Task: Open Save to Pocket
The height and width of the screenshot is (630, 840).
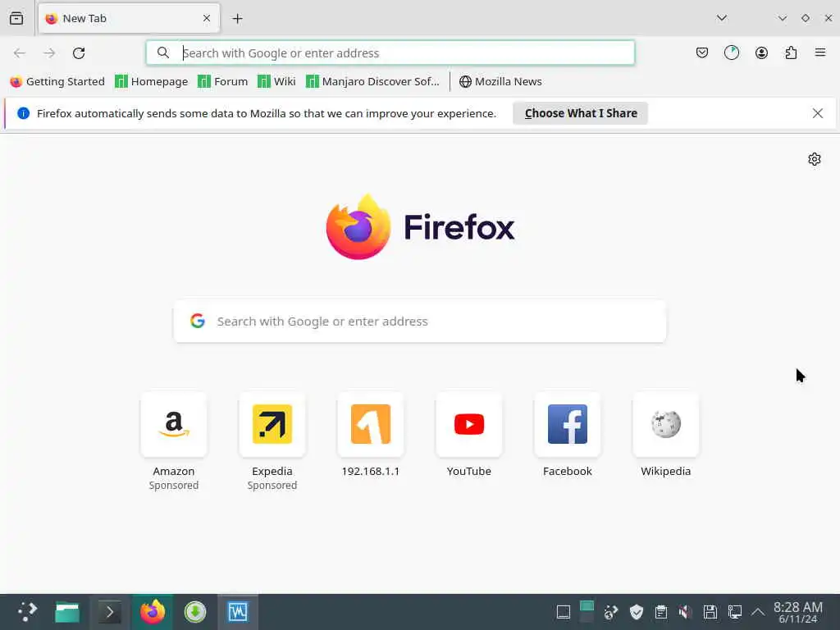Action: [702, 52]
